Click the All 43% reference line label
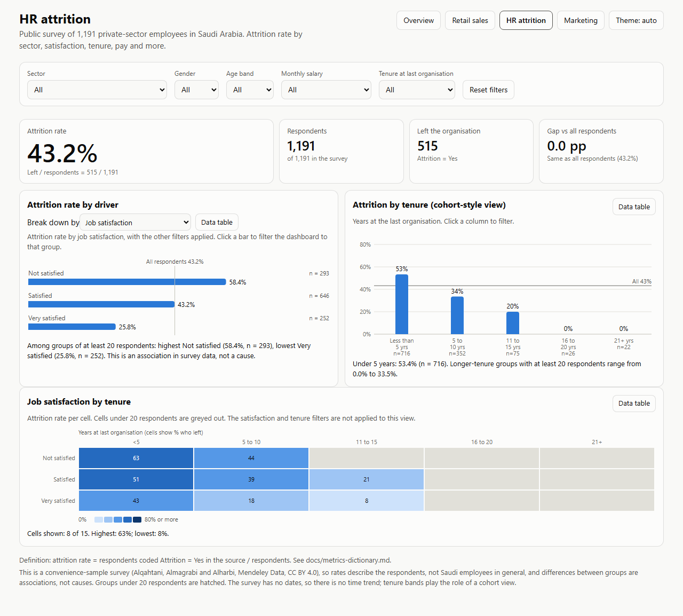Screen dimensions: 683x616 (641, 281)
